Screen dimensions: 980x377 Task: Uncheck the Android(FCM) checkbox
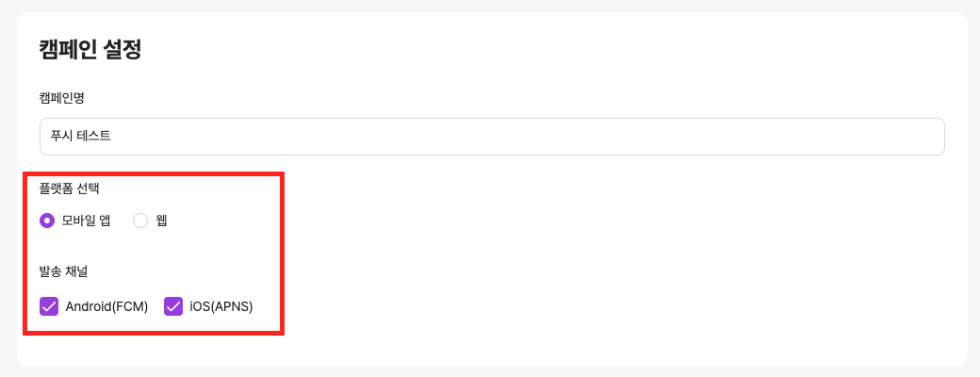coord(49,306)
